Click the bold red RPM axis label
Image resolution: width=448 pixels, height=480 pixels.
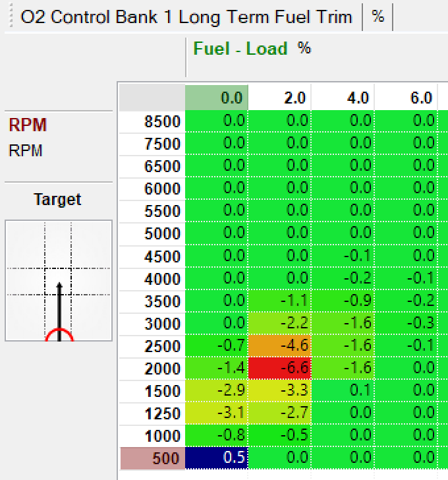tap(28, 125)
